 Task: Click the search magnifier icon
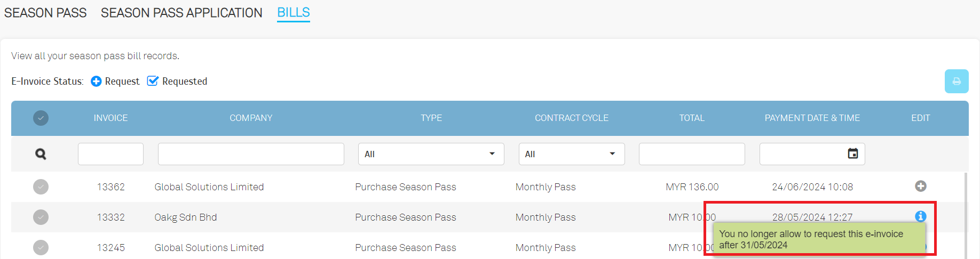41,154
